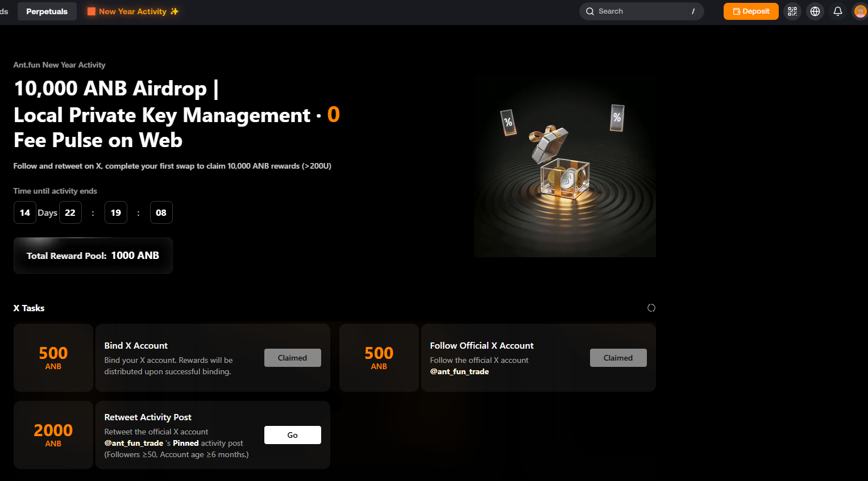Click Go for Retweet Activity Post
Screen dimensions: 868x481
[292, 435]
